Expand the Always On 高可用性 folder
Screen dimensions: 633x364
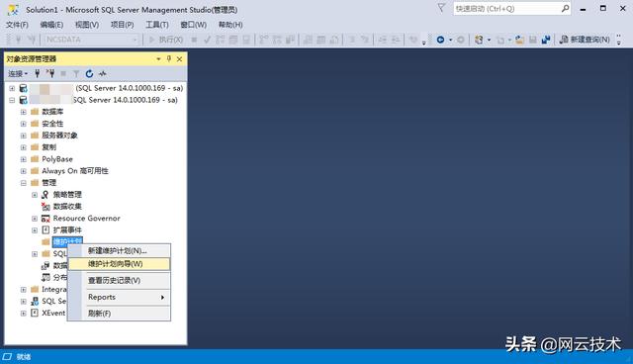(24, 171)
